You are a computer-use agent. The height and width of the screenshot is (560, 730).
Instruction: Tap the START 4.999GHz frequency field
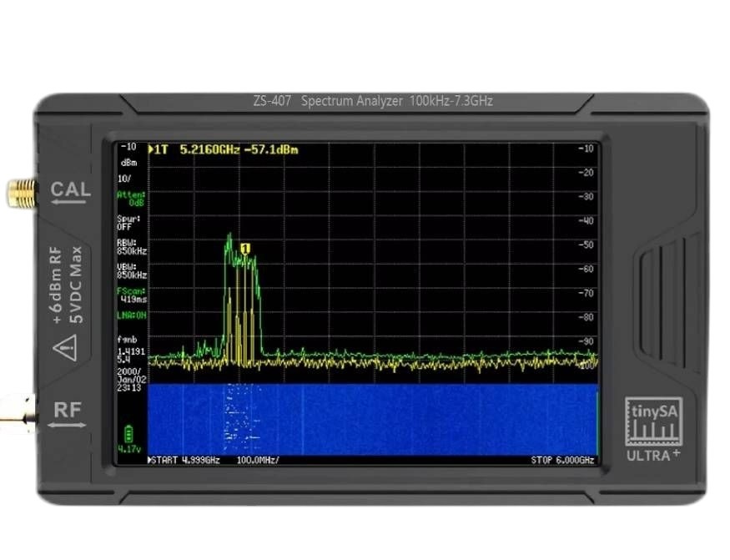[184, 461]
